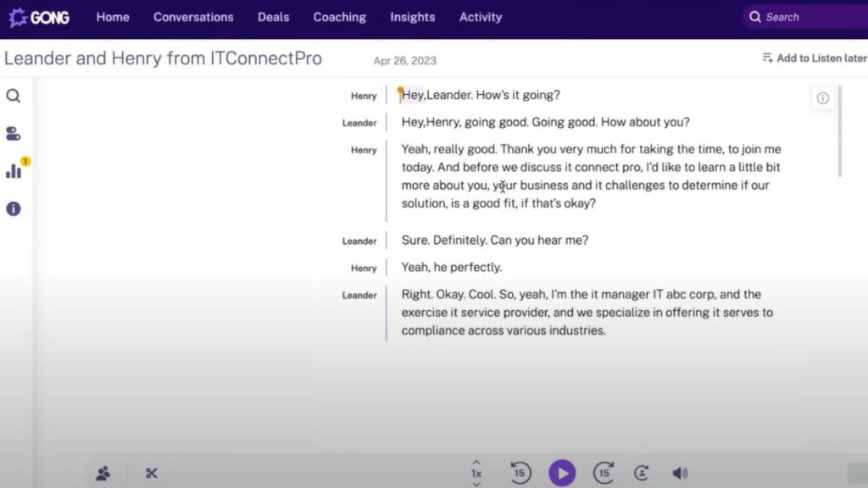Open call info panel in left sidebar
868x488 pixels.
click(x=14, y=208)
